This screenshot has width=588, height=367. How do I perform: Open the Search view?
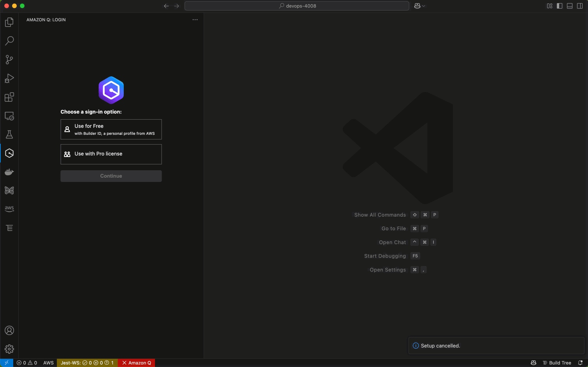point(9,41)
